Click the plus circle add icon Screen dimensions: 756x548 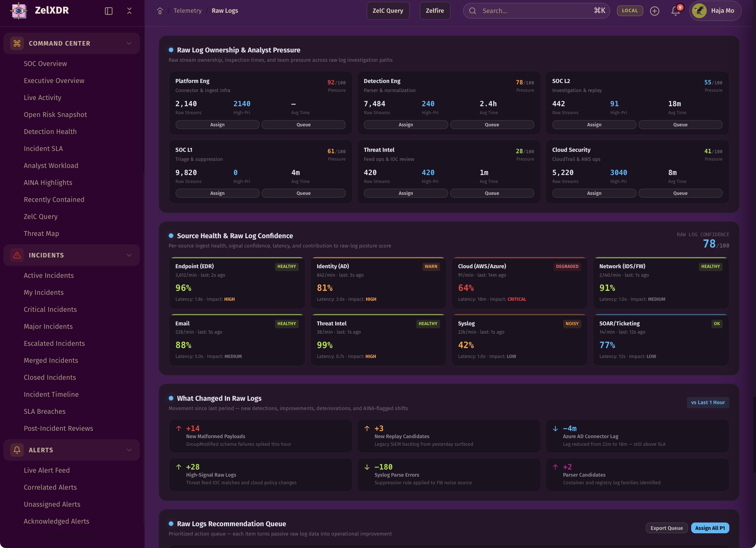(655, 11)
